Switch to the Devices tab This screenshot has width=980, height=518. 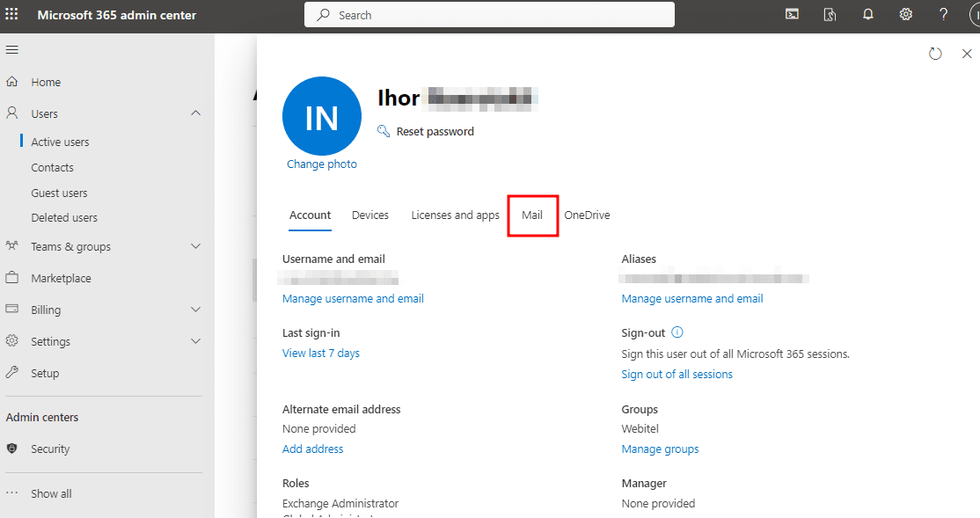point(370,215)
